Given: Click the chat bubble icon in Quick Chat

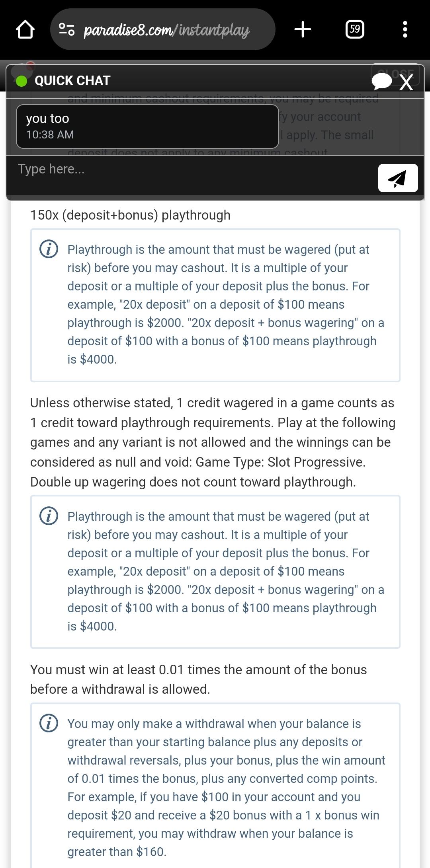Looking at the screenshot, I should click(382, 81).
